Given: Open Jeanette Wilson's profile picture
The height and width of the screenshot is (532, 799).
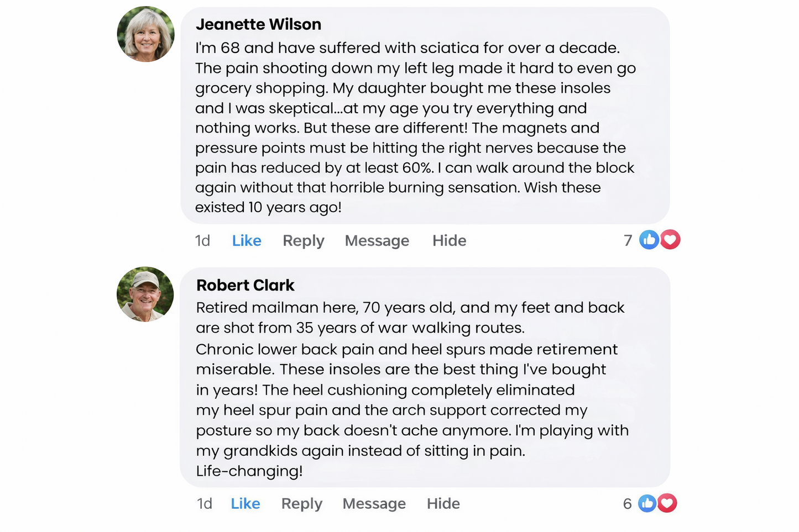Looking at the screenshot, I should pyautogui.click(x=145, y=34).
